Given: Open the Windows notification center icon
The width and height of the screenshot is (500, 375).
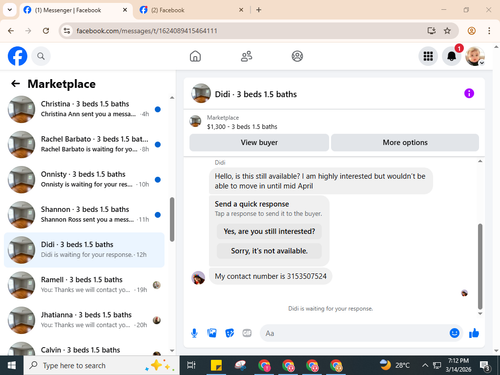Looking at the screenshot, I should pyautogui.click(x=485, y=366).
